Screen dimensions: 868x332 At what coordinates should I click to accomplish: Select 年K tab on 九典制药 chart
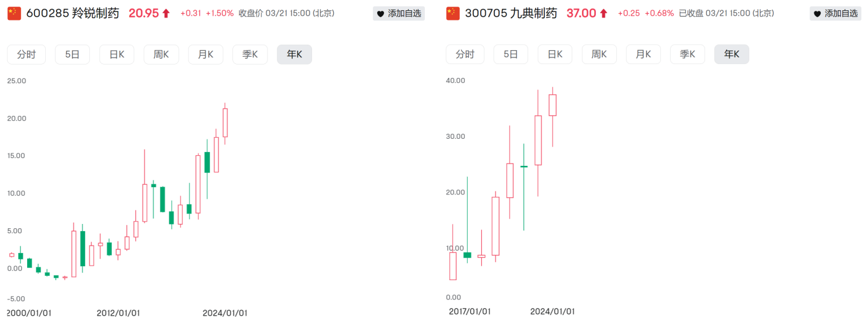pos(732,54)
